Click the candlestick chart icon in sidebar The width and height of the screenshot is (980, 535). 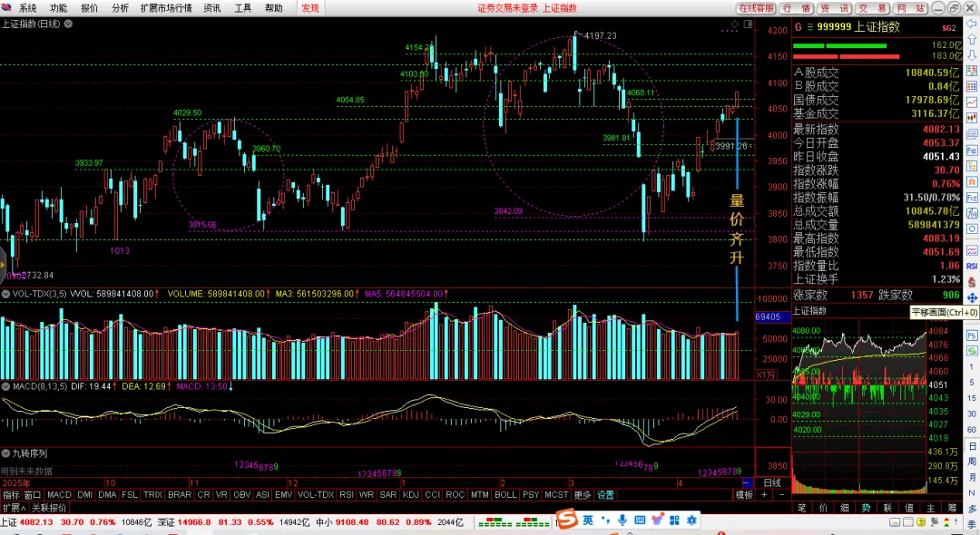pos(972,119)
